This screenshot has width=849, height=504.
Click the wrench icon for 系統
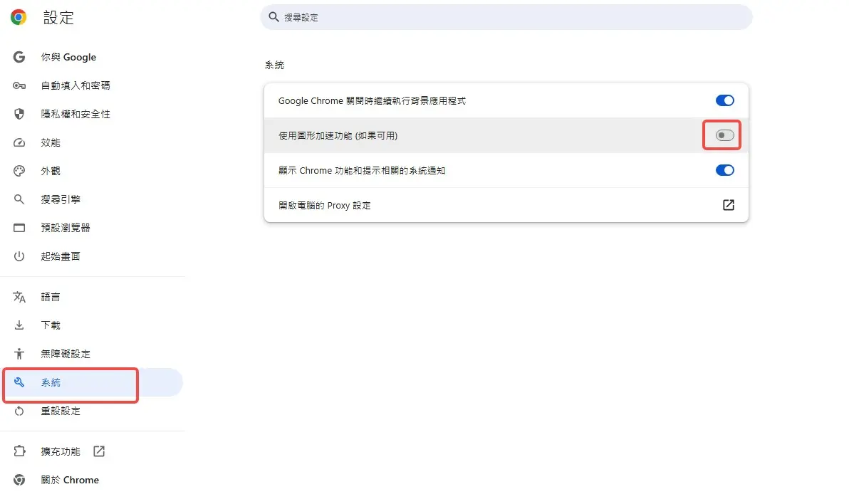(19, 382)
